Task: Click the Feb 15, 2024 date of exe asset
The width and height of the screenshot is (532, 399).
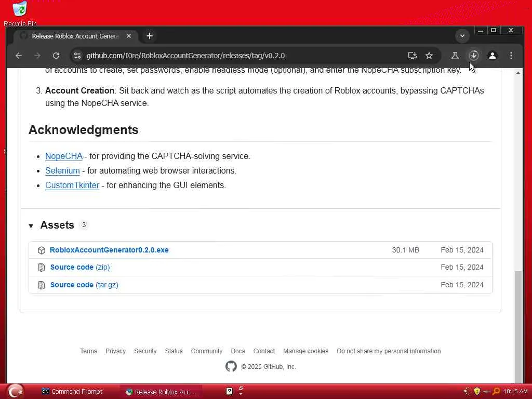Action: (462, 250)
